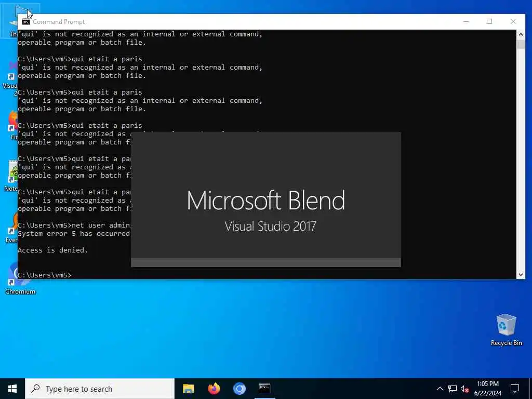
Task: Close the Command Prompt window
Action: coord(513,21)
